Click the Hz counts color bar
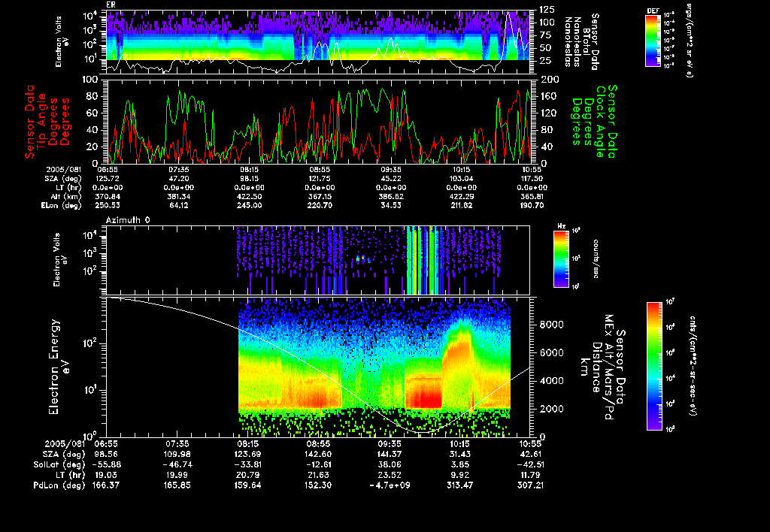Image resolution: width=770 pixels, height=532 pixels. (x=561, y=259)
